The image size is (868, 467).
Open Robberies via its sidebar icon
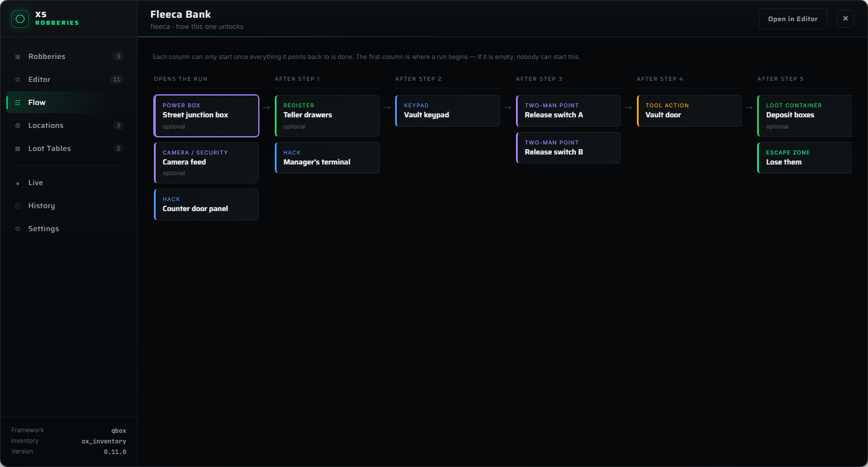(x=18, y=57)
